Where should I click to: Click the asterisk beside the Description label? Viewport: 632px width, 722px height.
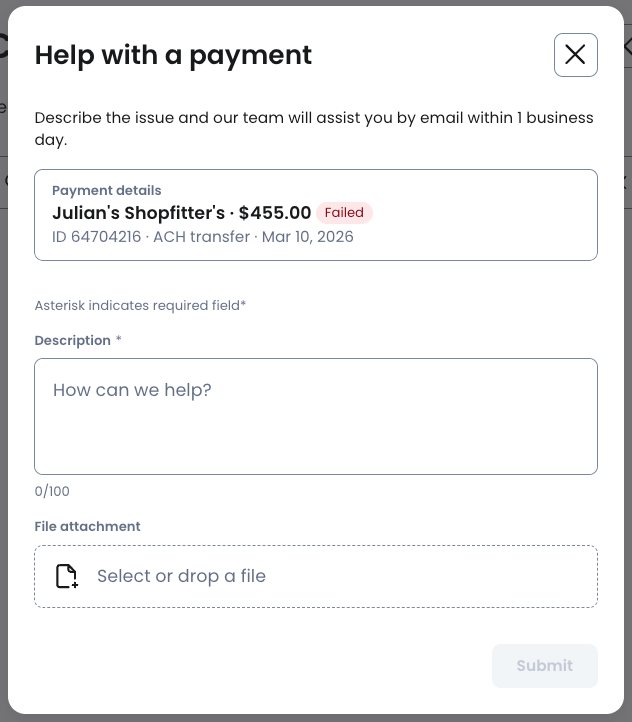pos(119,340)
